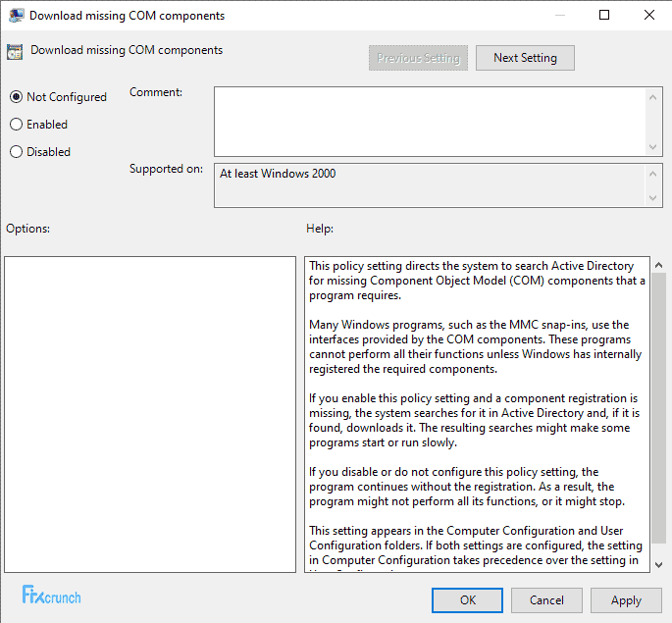The width and height of the screenshot is (672, 623).
Task: Maximize the dialog window
Action: tap(604, 15)
